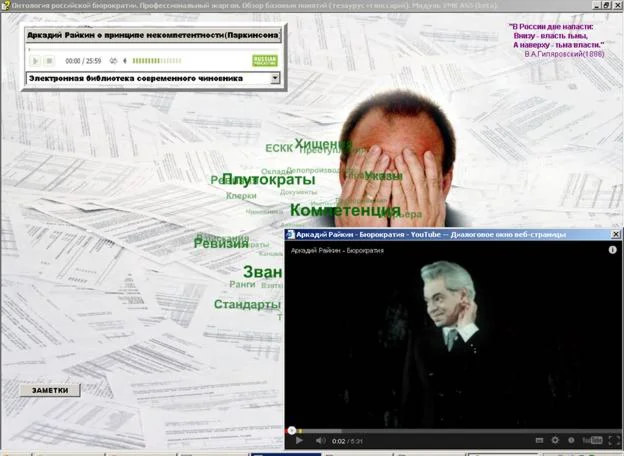Image resolution: width=624 pixels, height=456 pixels.
Task: Toggle YouTube theater mode icon
Action: click(539, 440)
